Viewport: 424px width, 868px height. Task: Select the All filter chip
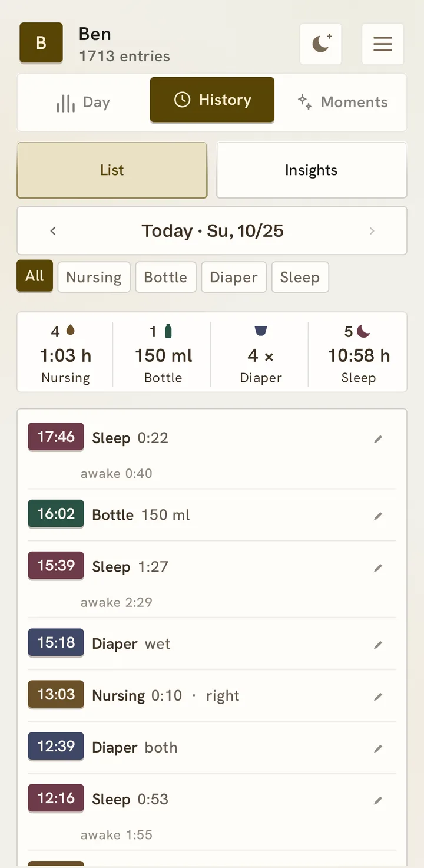(35, 276)
